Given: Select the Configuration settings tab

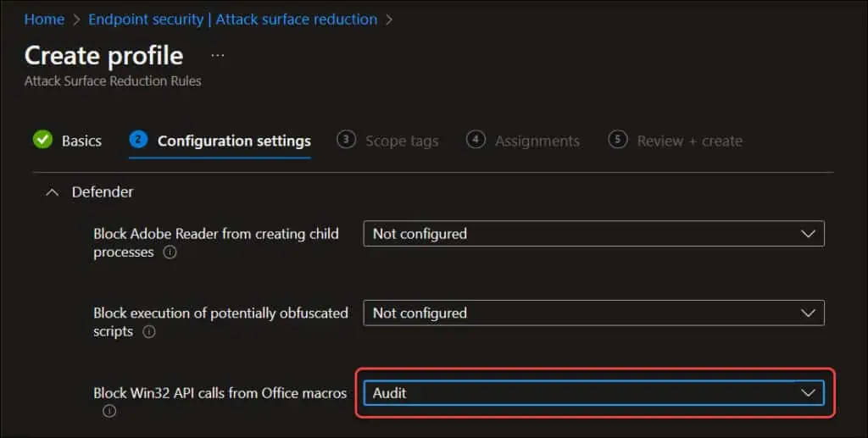Looking at the screenshot, I should [x=234, y=141].
